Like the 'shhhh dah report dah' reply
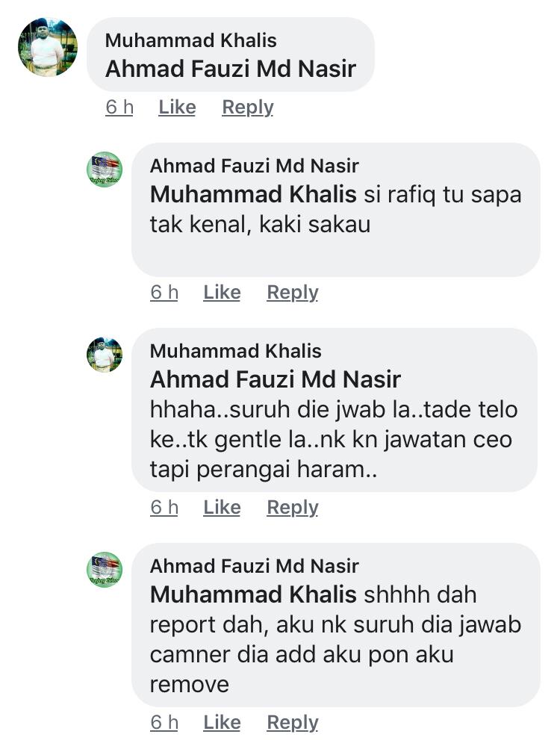The width and height of the screenshot is (560, 740). (x=222, y=723)
